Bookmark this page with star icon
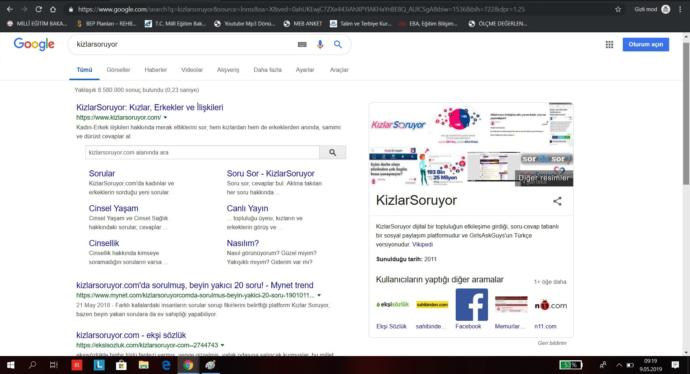This screenshot has height=374, width=690. coord(618,9)
